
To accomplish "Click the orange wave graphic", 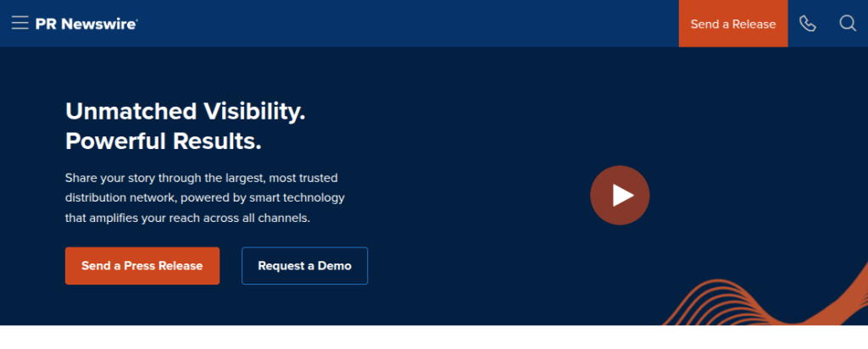I will pyautogui.click(x=763, y=305).
